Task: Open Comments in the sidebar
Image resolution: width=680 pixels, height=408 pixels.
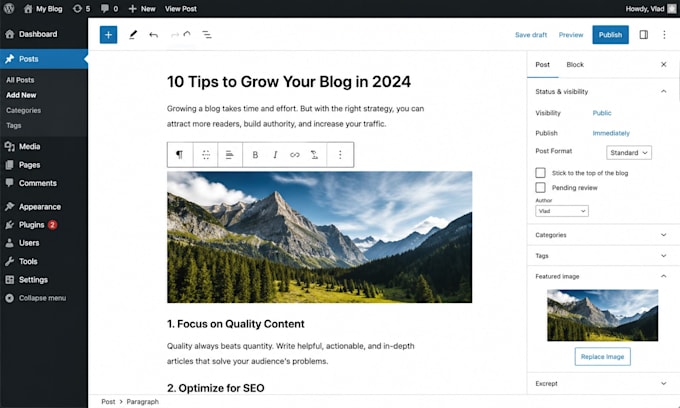Action: [44, 183]
